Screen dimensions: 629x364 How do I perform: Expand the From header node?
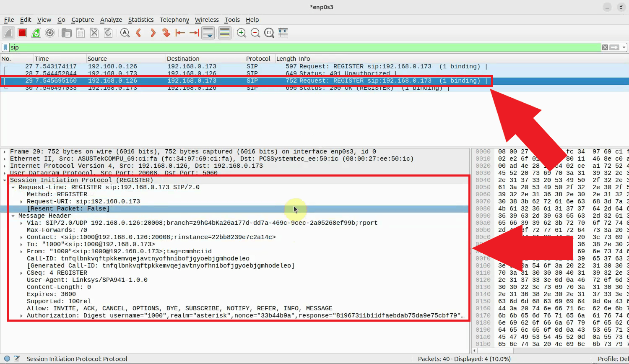[x=21, y=252]
